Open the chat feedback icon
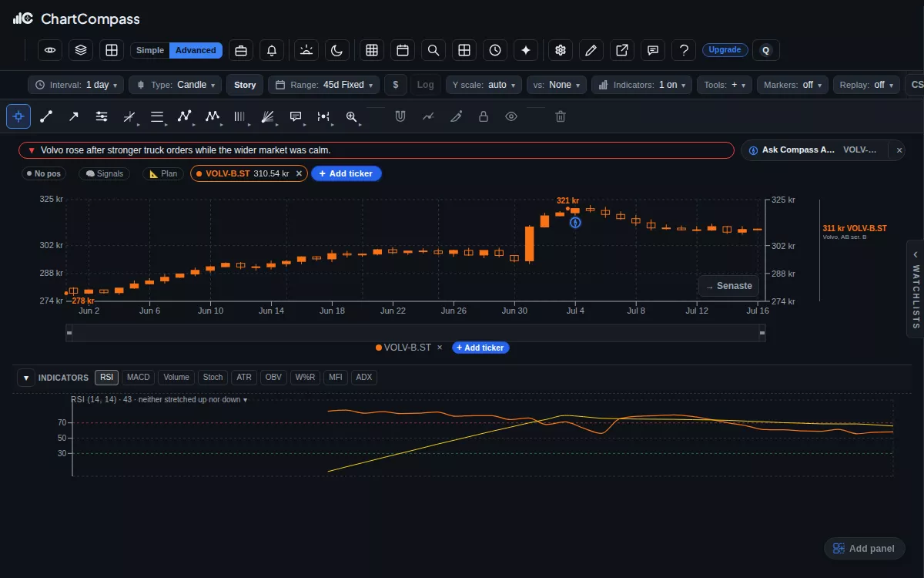Viewport: 924px width, 578px height. click(653, 50)
